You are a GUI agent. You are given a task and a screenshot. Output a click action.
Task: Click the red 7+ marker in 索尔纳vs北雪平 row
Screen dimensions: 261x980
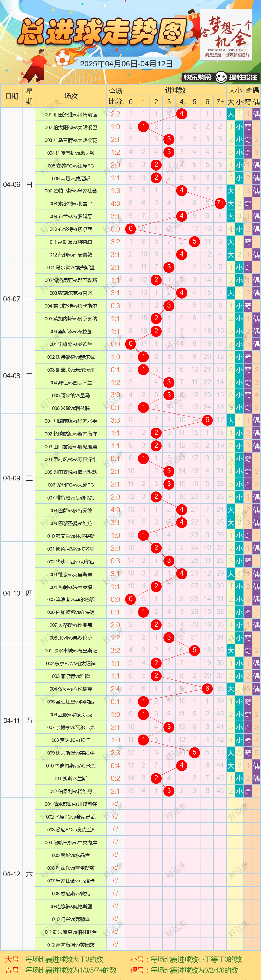(220, 203)
